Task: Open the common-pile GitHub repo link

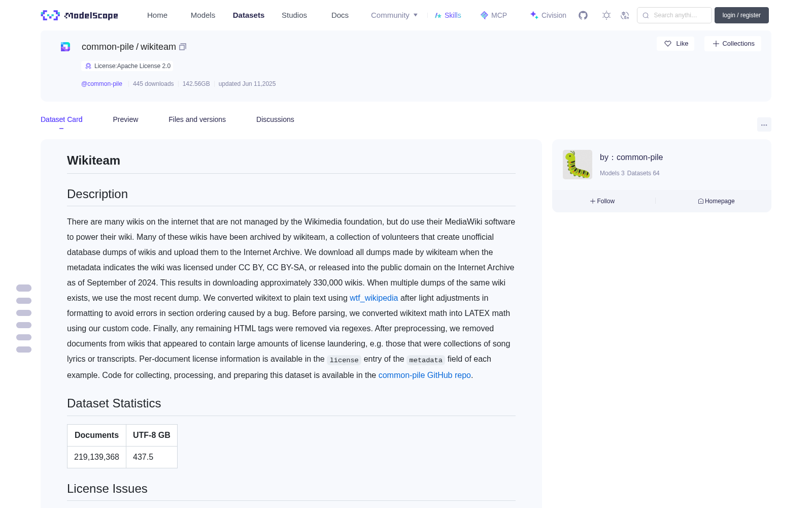Action: pos(425,375)
